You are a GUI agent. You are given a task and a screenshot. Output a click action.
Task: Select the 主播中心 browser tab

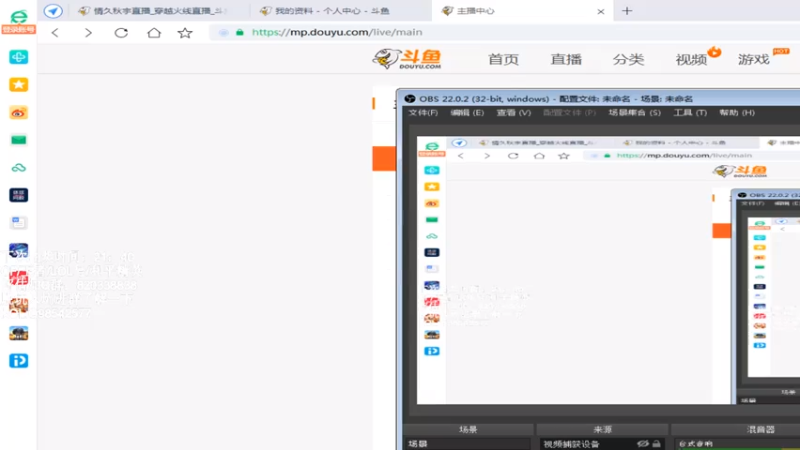tap(520, 11)
